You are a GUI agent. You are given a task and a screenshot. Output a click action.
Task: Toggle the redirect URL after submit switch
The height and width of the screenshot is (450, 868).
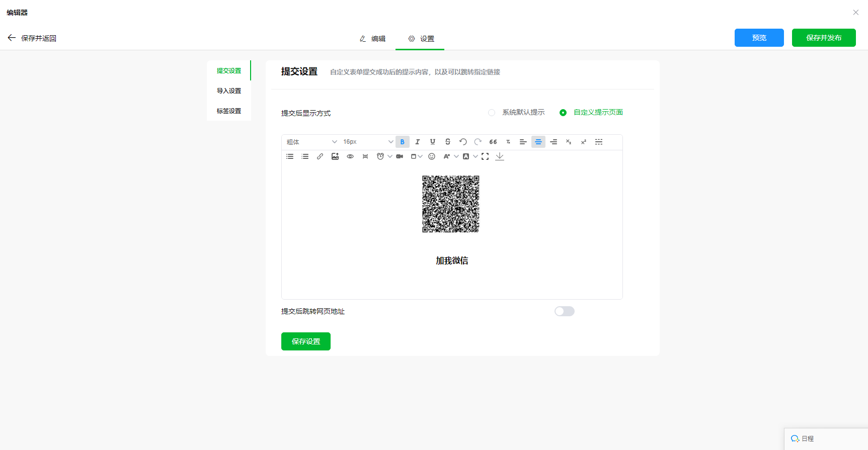click(x=565, y=311)
